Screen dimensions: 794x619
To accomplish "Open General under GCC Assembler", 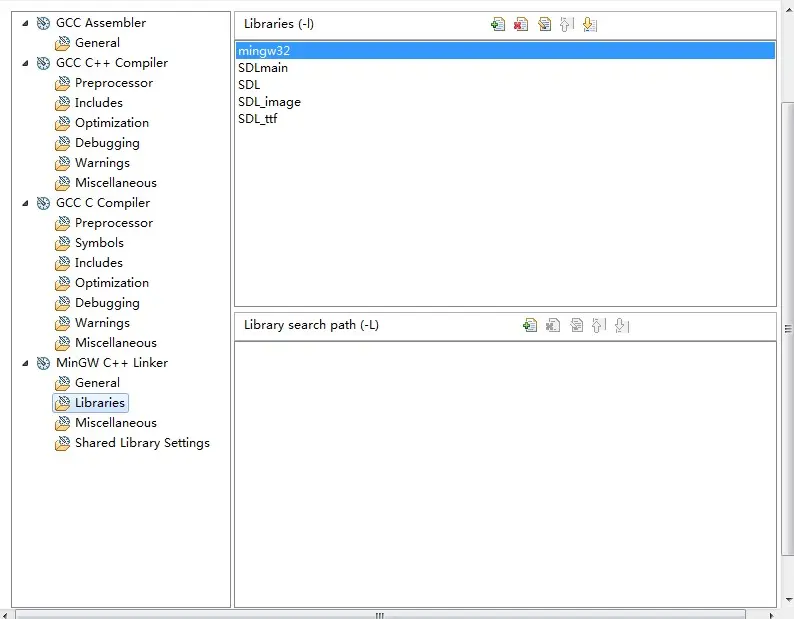I will [97, 43].
